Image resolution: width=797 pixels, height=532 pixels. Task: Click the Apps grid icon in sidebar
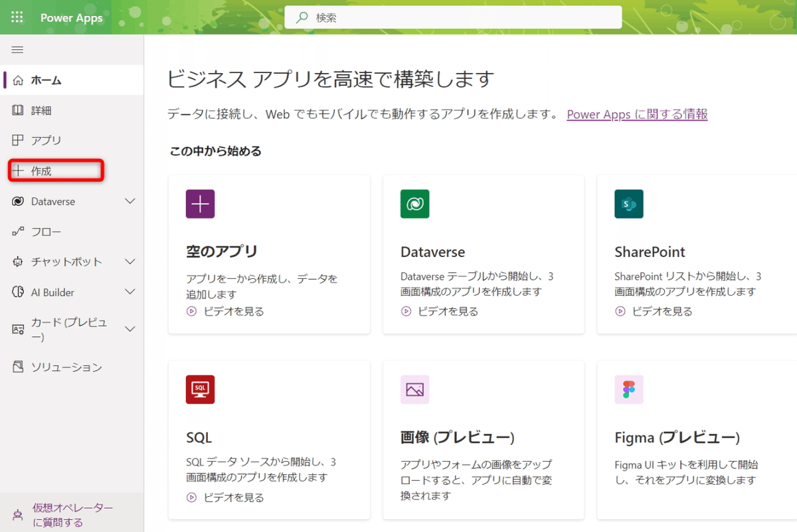(x=18, y=140)
